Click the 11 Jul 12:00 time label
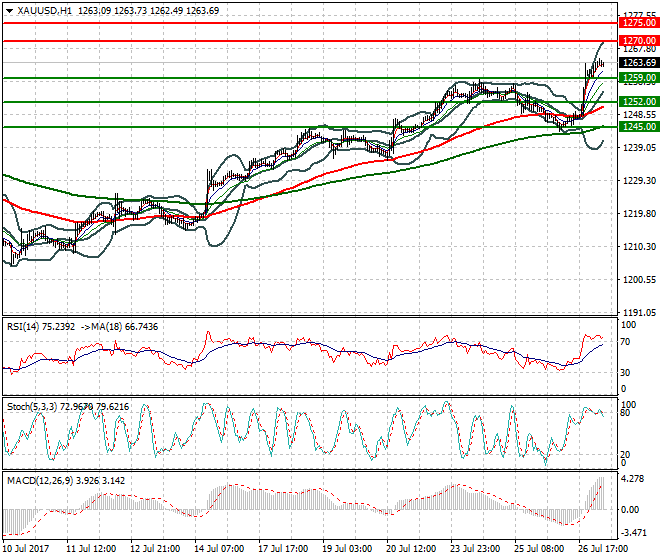The height and width of the screenshot is (560, 660). coord(91,549)
